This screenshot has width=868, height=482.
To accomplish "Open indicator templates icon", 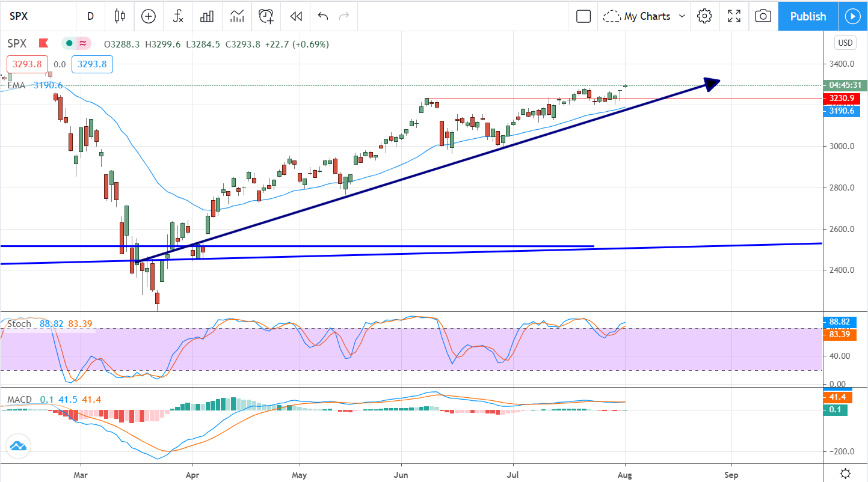I will 237,16.
